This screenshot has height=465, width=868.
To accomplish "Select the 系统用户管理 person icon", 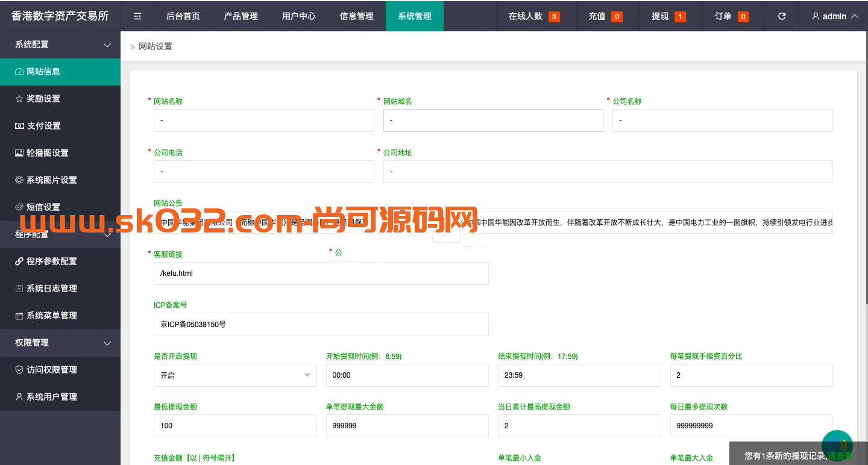I will tap(19, 397).
